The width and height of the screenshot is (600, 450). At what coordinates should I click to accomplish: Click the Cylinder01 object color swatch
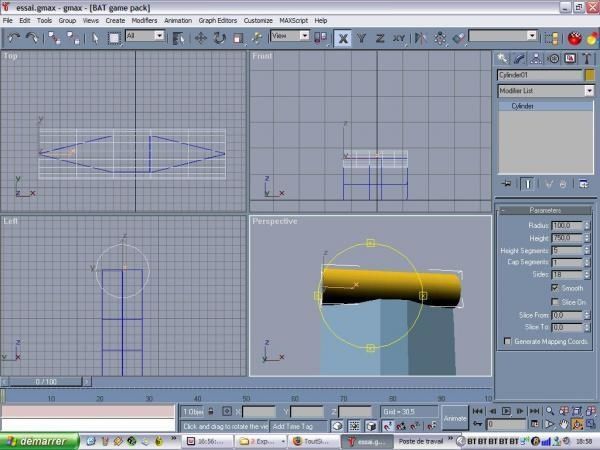pyautogui.click(x=590, y=75)
